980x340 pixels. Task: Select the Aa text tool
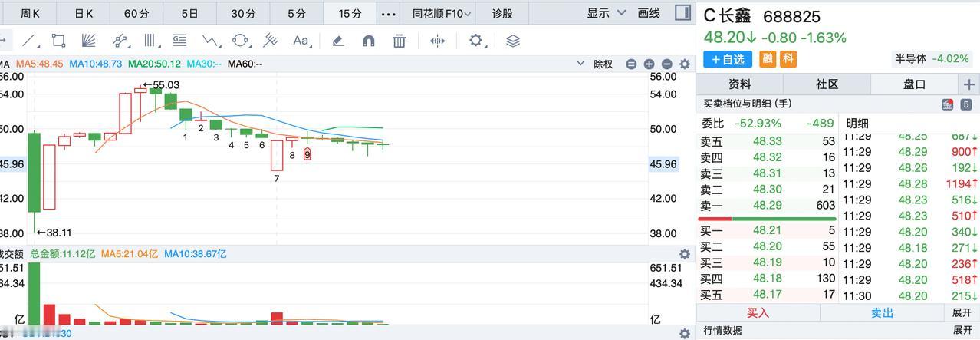301,41
